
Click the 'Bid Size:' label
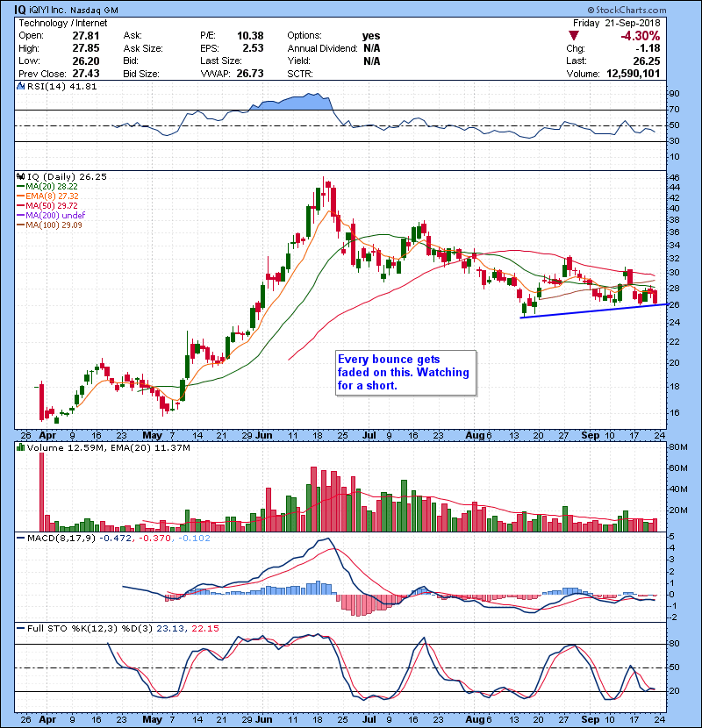[141, 74]
